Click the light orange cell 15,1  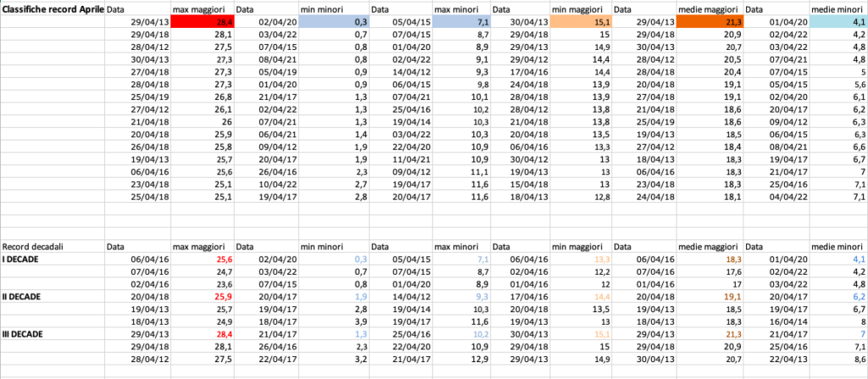tap(581, 21)
